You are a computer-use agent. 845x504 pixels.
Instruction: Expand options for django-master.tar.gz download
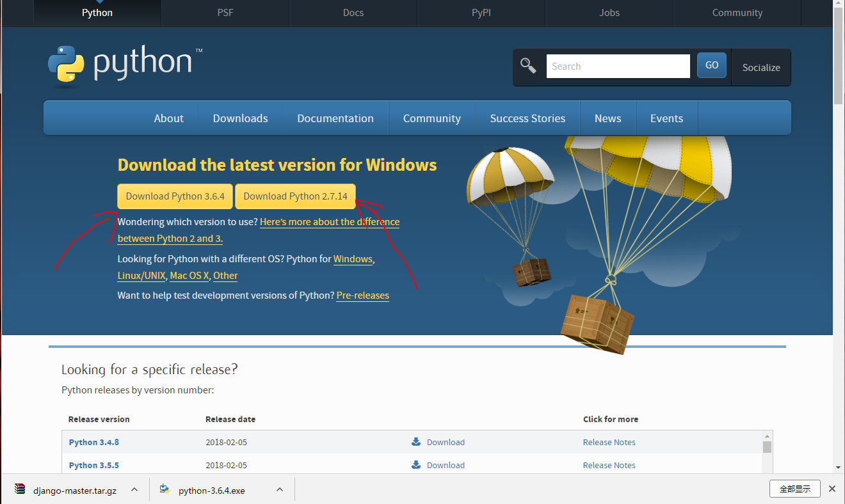[134, 490]
